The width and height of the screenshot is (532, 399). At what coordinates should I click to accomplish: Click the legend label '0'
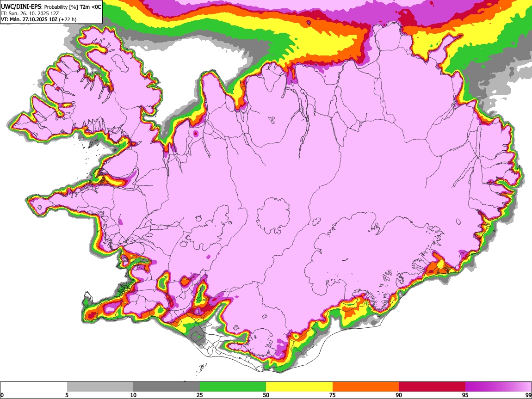tap(2, 395)
